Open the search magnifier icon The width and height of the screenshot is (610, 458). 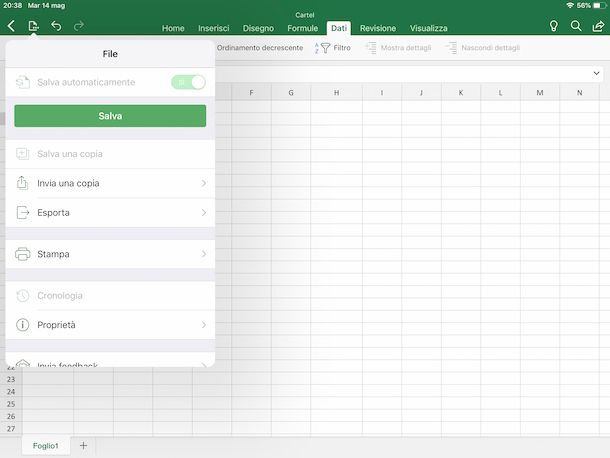(x=576, y=26)
